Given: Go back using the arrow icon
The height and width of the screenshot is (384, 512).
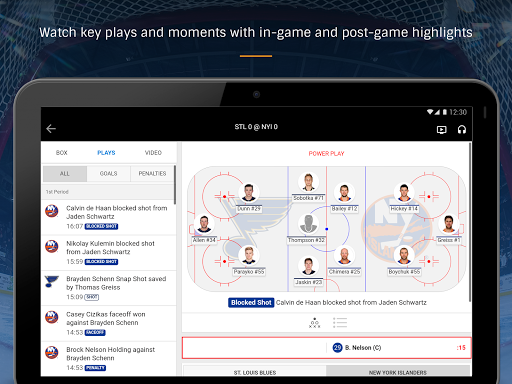Looking at the screenshot, I should coord(51,128).
